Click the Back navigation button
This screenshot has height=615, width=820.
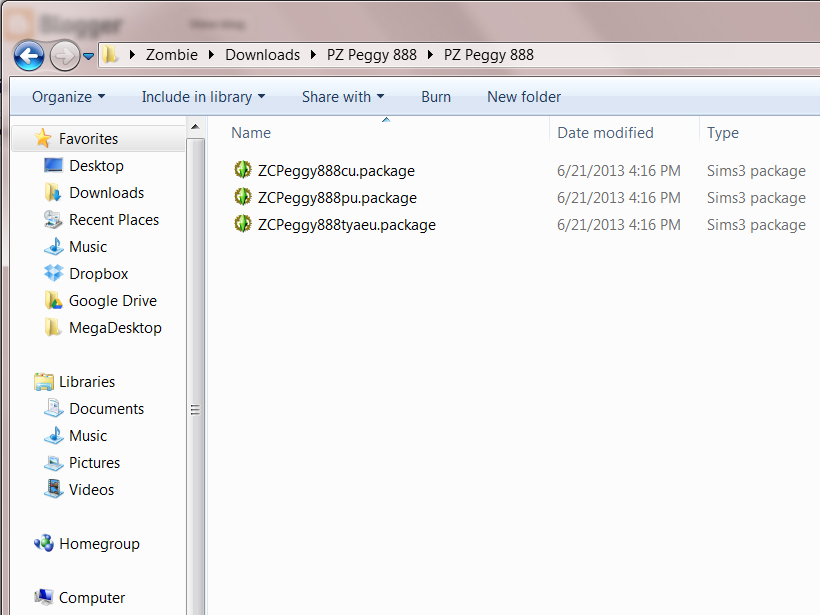coord(28,55)
